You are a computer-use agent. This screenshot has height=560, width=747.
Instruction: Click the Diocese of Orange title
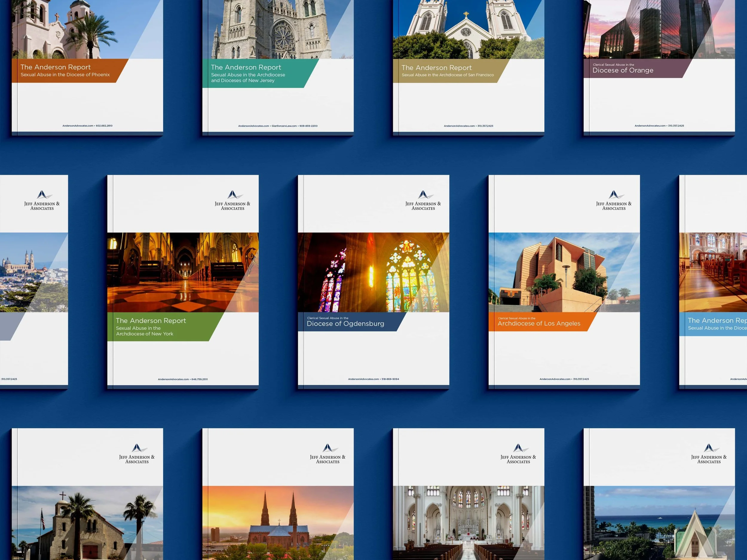pos(623,70)
